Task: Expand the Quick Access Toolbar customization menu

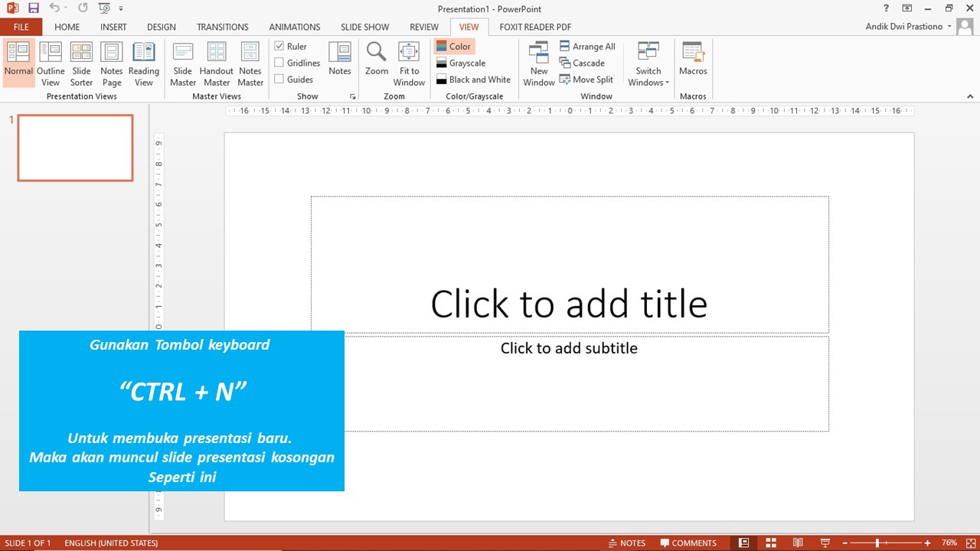Action: (x=122, y=8)
